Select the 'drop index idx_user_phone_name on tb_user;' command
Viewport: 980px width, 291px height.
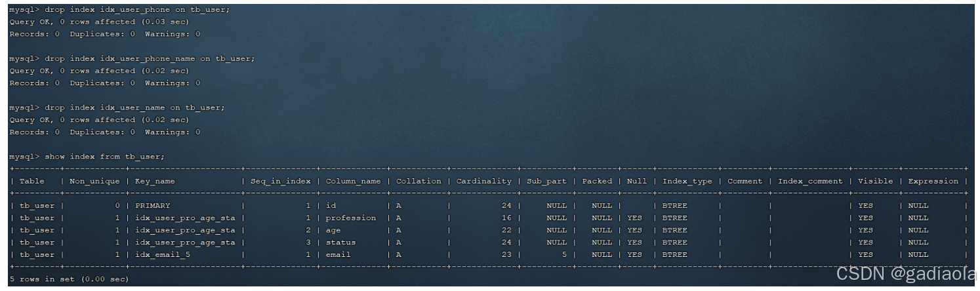[x=150, y=58]
